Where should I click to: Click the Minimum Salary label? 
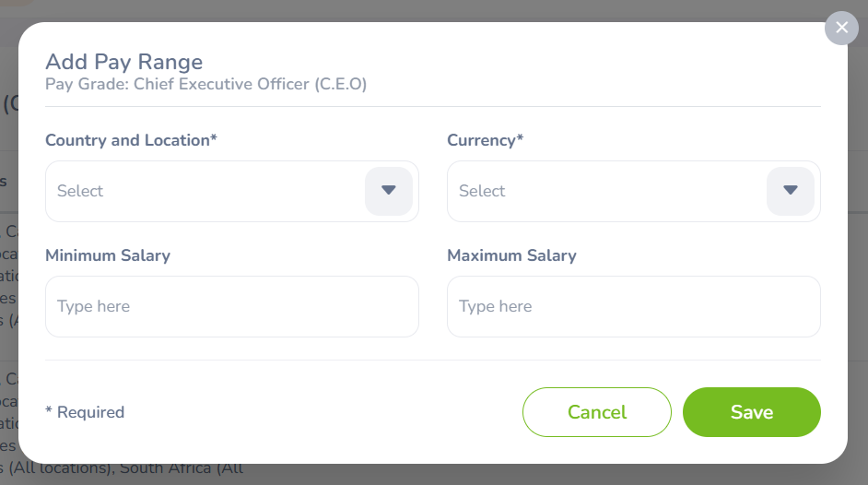click(x=108, y=255)
